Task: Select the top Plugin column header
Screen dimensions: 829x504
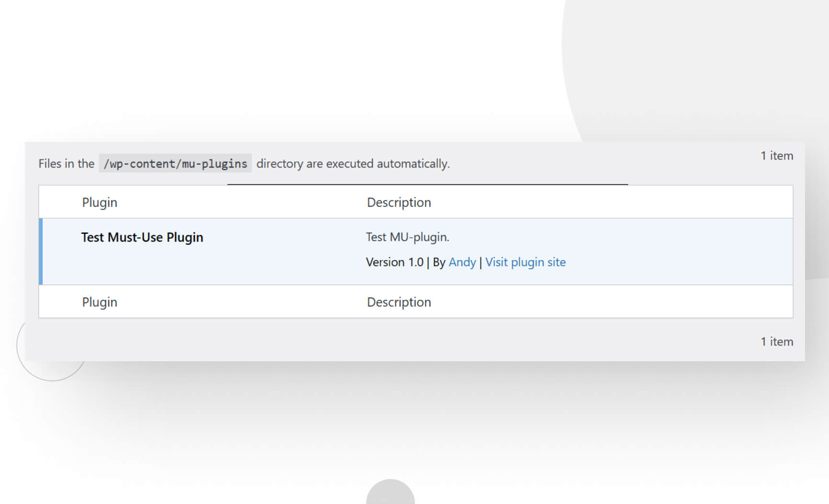Action: tap(99, 202)
